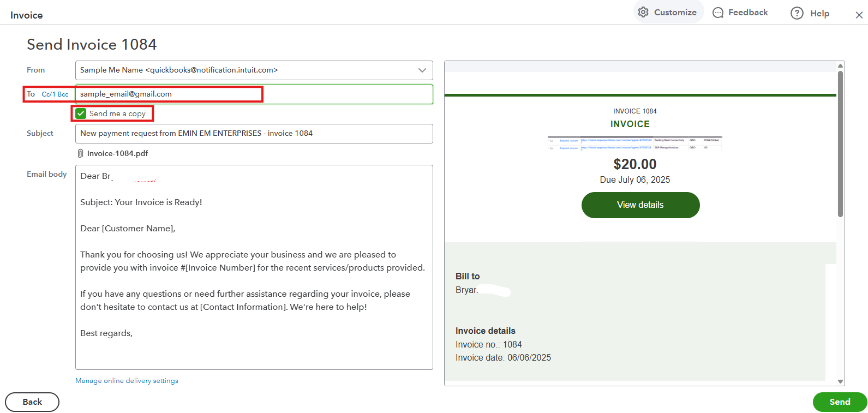The width and height of the screenshot is (868, 413).
Task: Click the paperclip attachment icon
Action: pyautogui.click(x=80, y=153)
